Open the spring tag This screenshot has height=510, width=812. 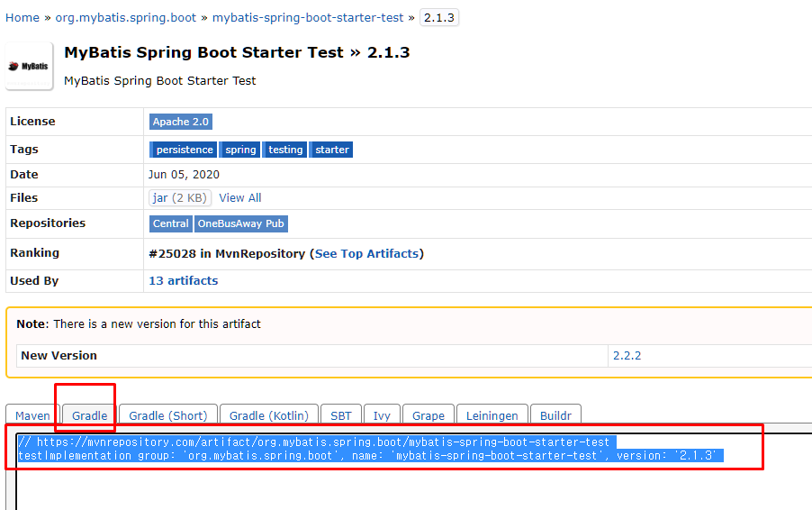pyautogui.click(x=239, y=150)
